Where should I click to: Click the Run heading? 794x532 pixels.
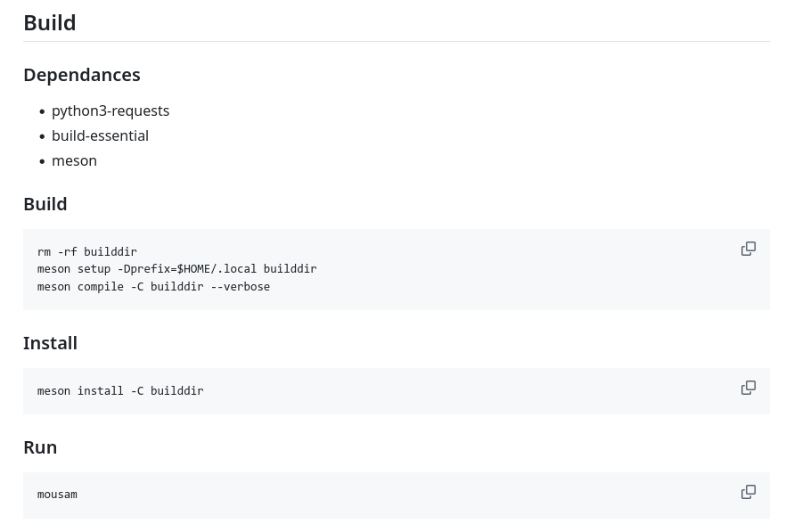(40, 447)
